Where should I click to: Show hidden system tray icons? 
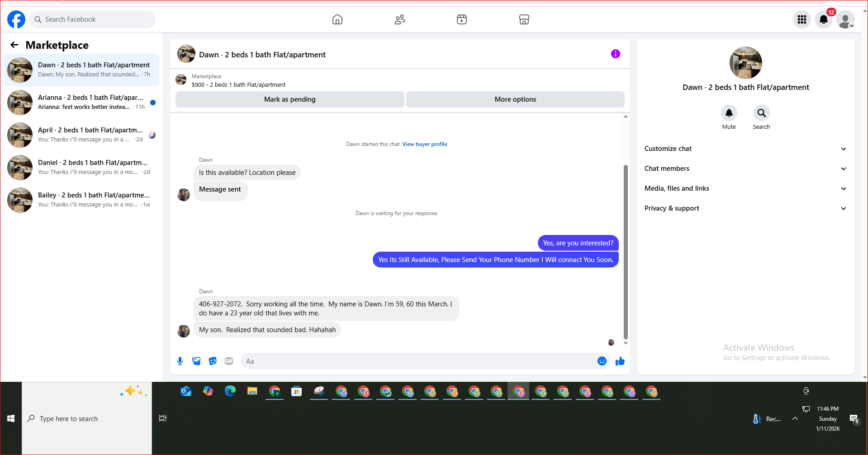(795, 418)
